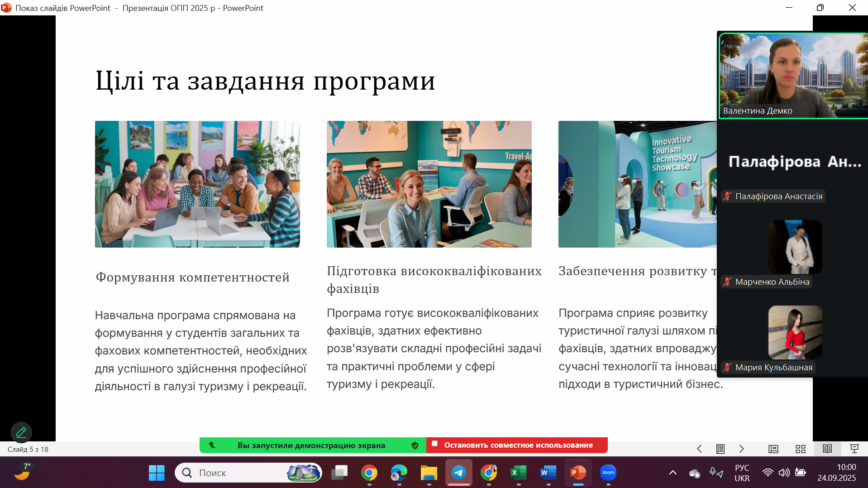Screen dimensions: 868x488
Task: Switch the РУС UKR keyboard language
Action: click(x=742, y=473)
